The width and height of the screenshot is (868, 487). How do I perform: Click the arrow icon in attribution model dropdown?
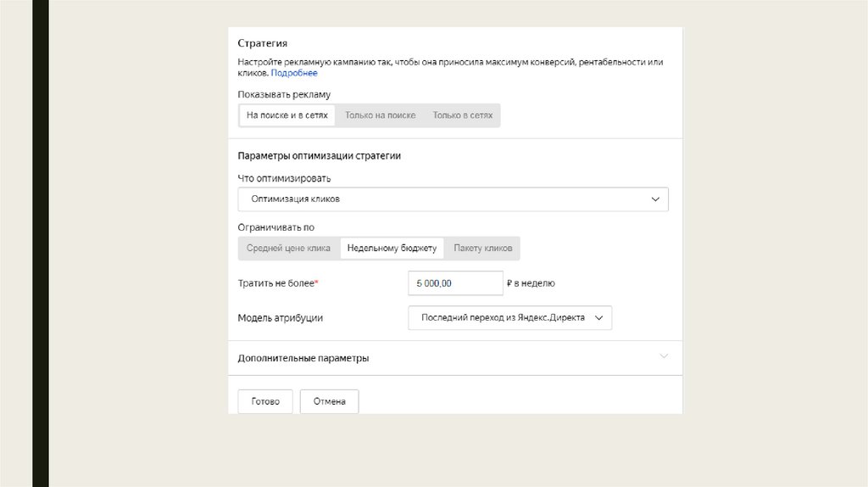point(598,318)
